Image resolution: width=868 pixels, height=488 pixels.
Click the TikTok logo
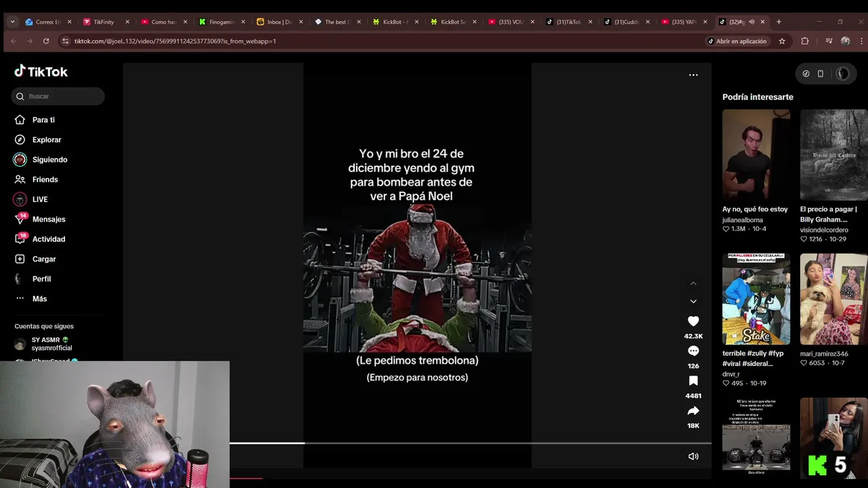(x=41, y=71)
